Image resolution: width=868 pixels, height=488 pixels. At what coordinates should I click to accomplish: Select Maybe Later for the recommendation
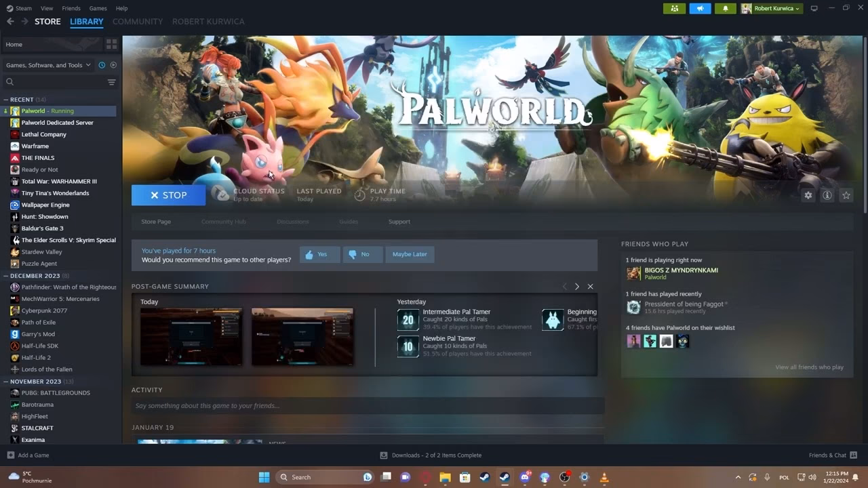(x=410, y=254)
